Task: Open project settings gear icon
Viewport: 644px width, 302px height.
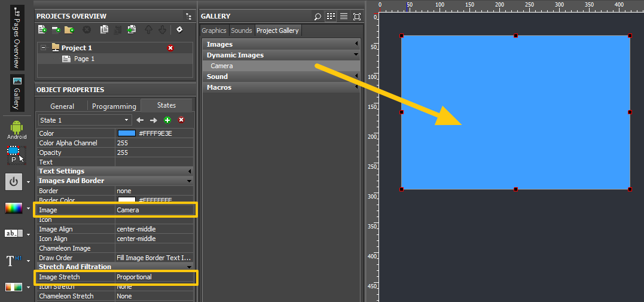Action: [179, 29]
